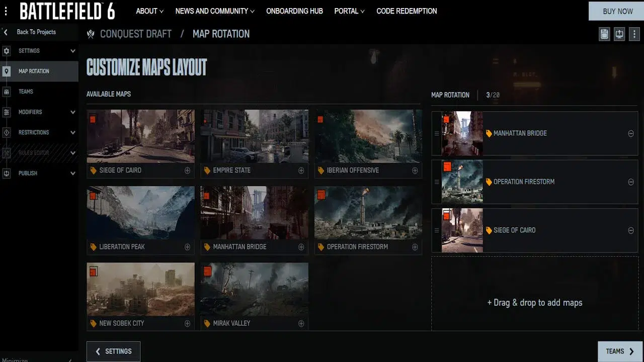Add Iberian Offensive using its plus icon

point(415,170)
